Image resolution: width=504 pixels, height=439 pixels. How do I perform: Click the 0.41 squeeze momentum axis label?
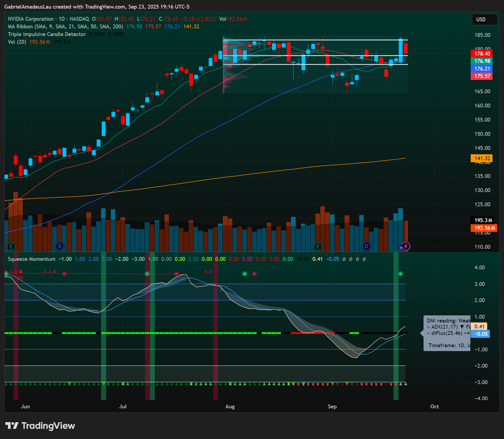[x=479, y=326]
